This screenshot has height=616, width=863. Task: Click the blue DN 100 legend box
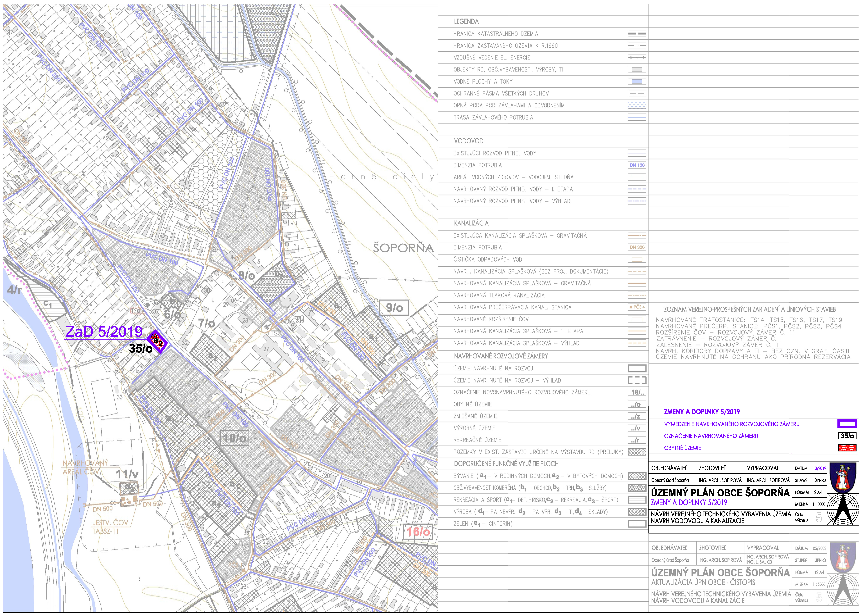click(x=637, y=165)
